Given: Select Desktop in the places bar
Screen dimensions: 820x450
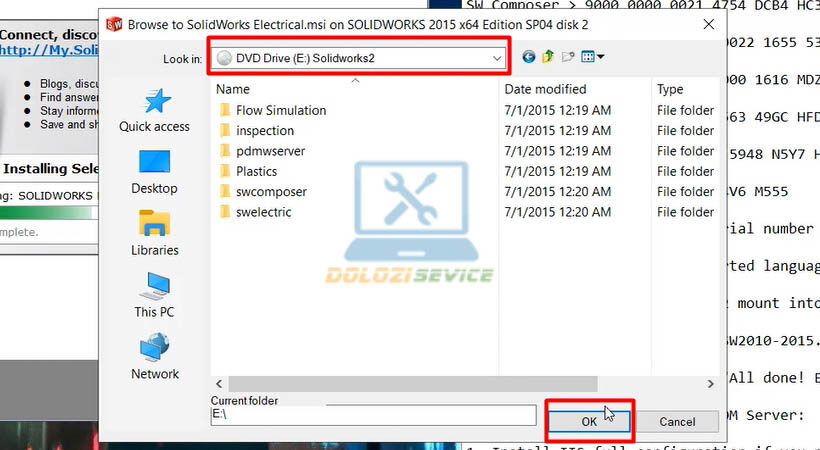Looking at the screenshot, I should (x=154, y=172).
